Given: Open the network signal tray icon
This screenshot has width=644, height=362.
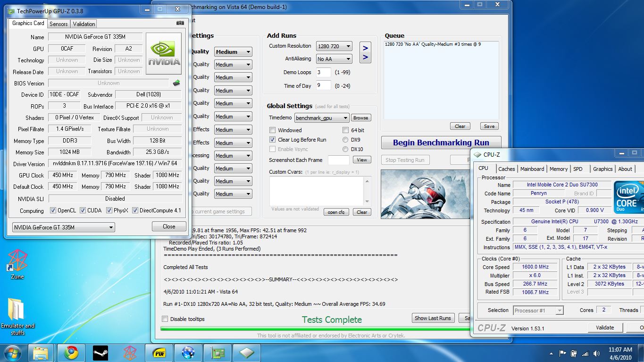Looking at the screenshot, I should pyautogui.click(x=585, y=353).
